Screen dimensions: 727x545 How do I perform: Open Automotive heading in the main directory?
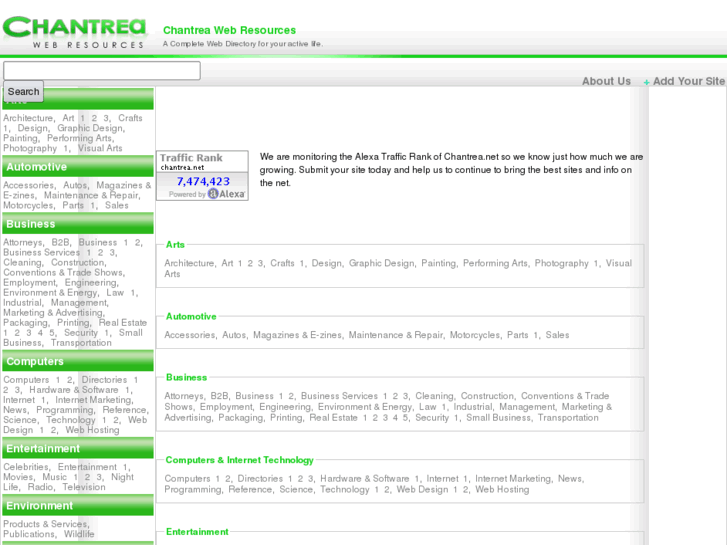pyautogui.click(x=191, y=316)
